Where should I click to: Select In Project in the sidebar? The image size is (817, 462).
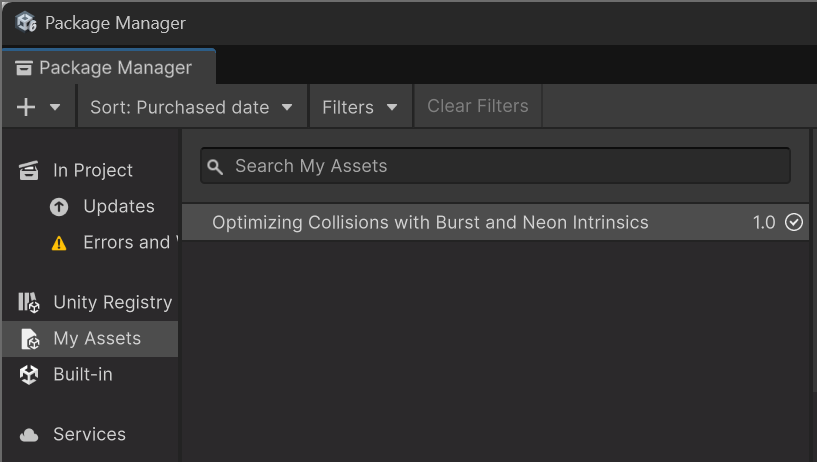pyautogui.click(x=90, y=170)
